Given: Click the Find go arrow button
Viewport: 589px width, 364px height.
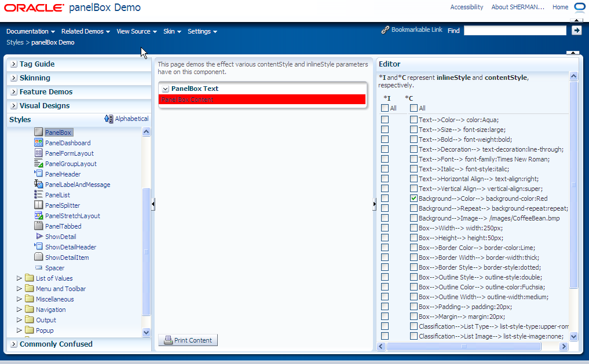Looking at the screenshot, I should tap(577, 31).
